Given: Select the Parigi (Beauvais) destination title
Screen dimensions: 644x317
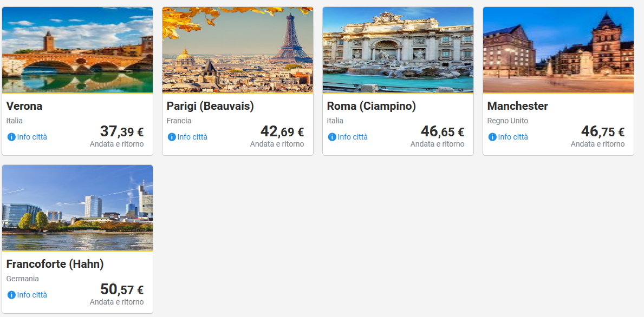Looking at the screenshot, I should [210, 106].
